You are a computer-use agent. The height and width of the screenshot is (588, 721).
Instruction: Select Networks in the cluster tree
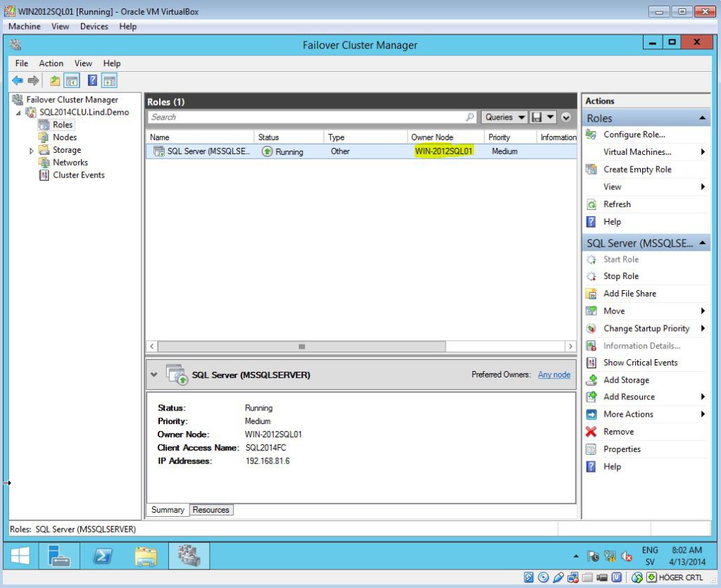70,162
